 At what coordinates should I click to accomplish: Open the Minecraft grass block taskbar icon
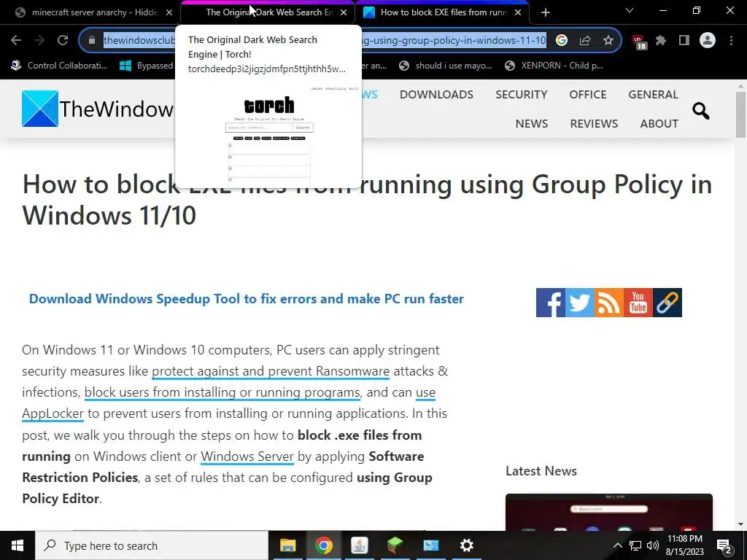pos(395,545)
